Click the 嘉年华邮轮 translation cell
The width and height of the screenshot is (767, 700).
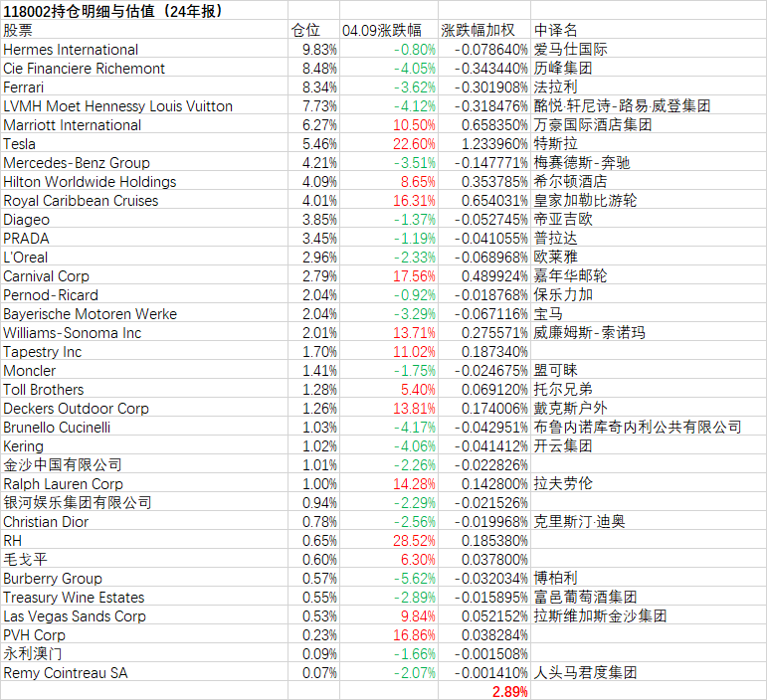coord(649,275)
